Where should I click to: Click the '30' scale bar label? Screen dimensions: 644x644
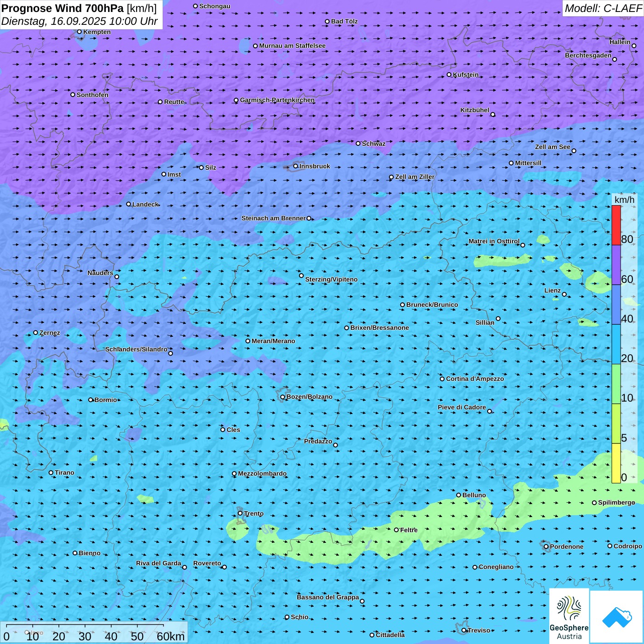(x=85, y=636)
